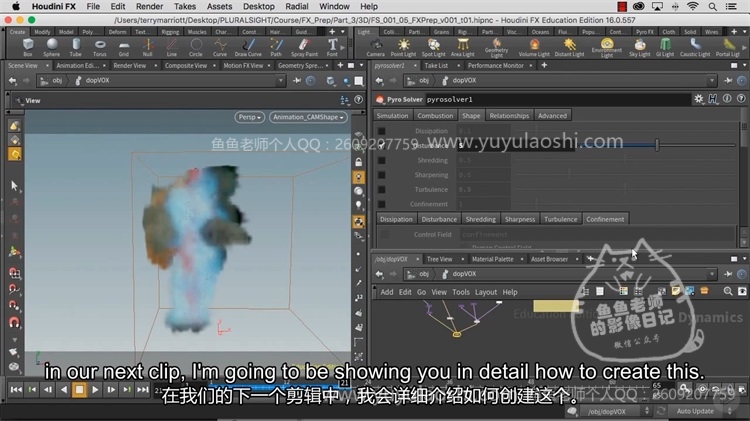Select the Grid shelf tool
This screenshot has height=421, width=750.
click(124, 48)
